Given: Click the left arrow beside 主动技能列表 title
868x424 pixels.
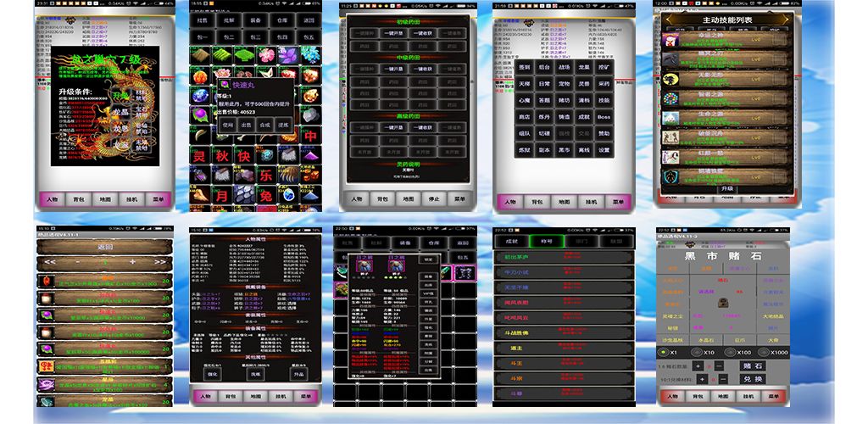Looking at the screenshot, I should (669, 20).
